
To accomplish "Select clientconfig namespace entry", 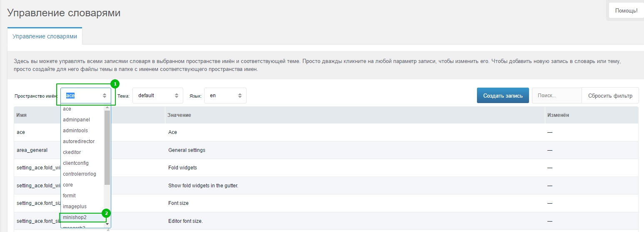I will 76,163.
